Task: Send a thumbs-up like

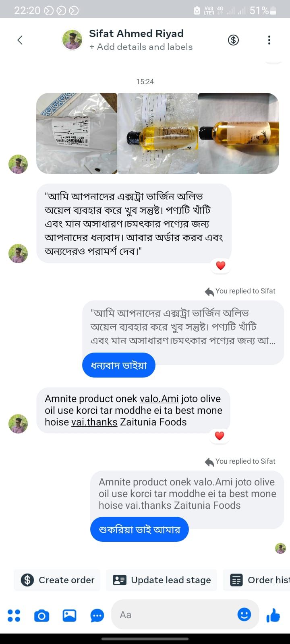Action: [273, 615]
